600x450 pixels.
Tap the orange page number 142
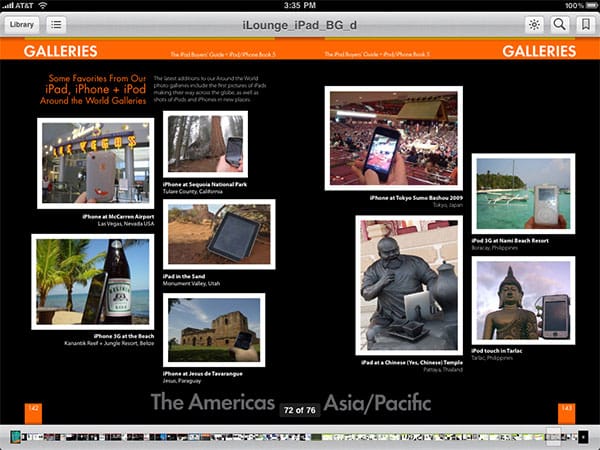pos(33,413)
